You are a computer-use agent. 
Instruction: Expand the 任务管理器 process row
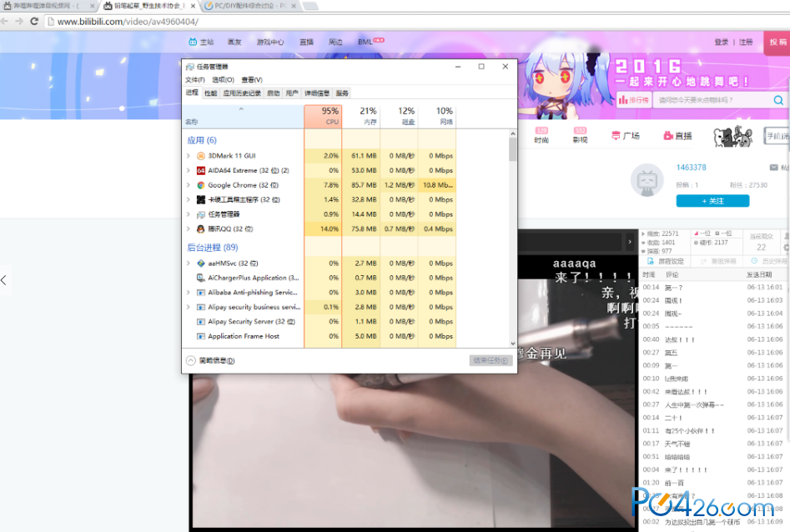189,214
